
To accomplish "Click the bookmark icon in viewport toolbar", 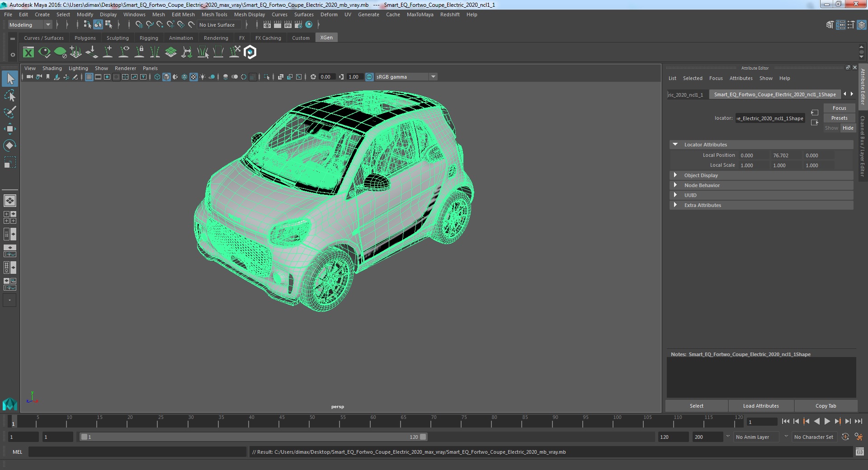I will click(x=48, y=77).
